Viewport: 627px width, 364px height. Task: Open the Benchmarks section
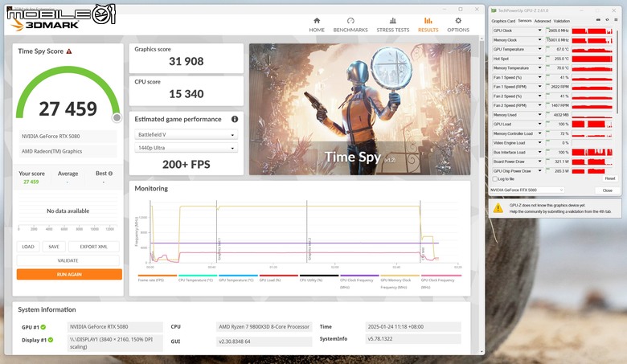tap(350, 25)
